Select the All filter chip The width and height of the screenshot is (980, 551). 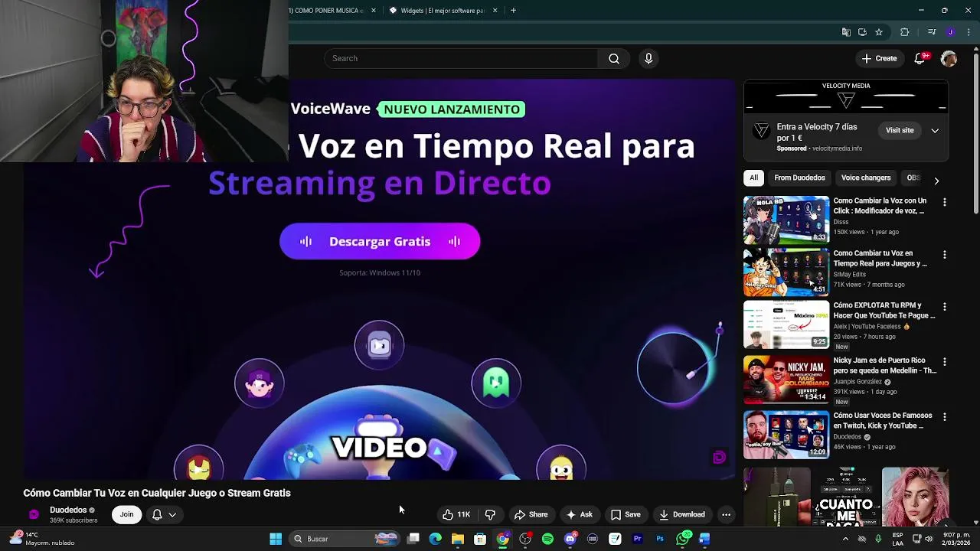click(x=754, y=178)
